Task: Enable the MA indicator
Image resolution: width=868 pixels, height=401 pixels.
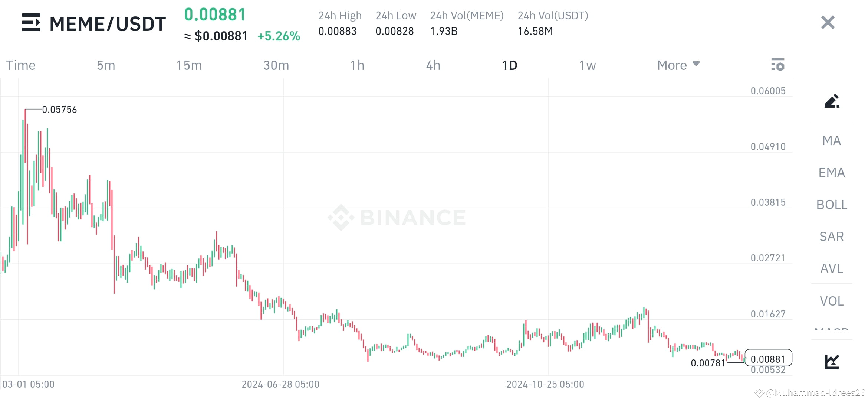Action: [x=831, y=140]
